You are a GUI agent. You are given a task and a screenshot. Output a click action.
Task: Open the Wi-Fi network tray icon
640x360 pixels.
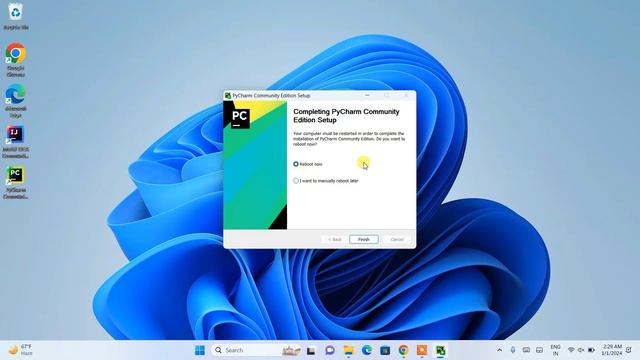[x=571, y=350]
